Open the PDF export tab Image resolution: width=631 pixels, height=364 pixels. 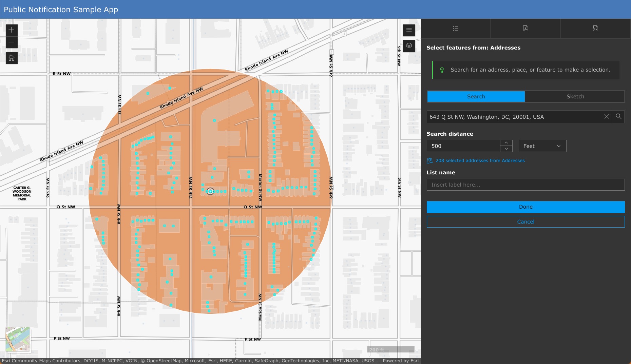pos(525,28)
